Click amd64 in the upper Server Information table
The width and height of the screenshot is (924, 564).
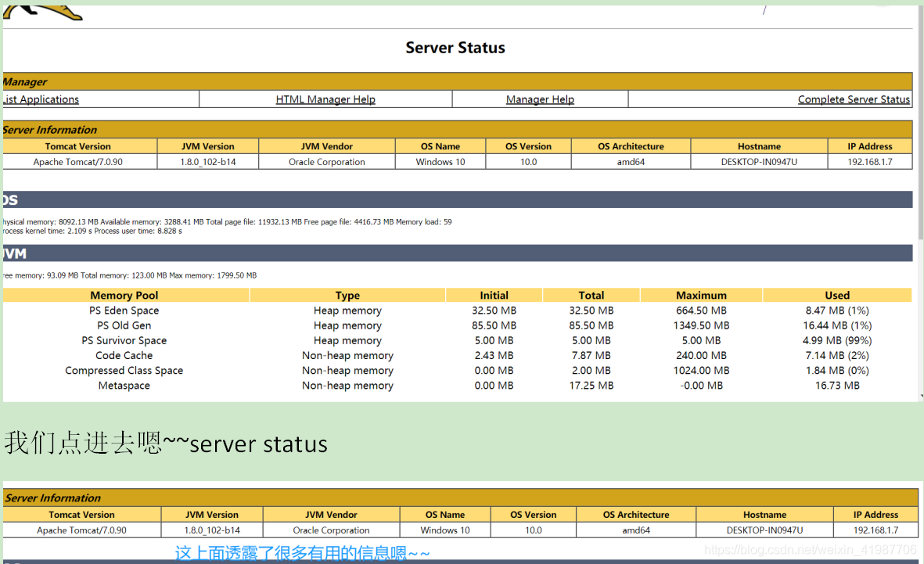[631, 162]
